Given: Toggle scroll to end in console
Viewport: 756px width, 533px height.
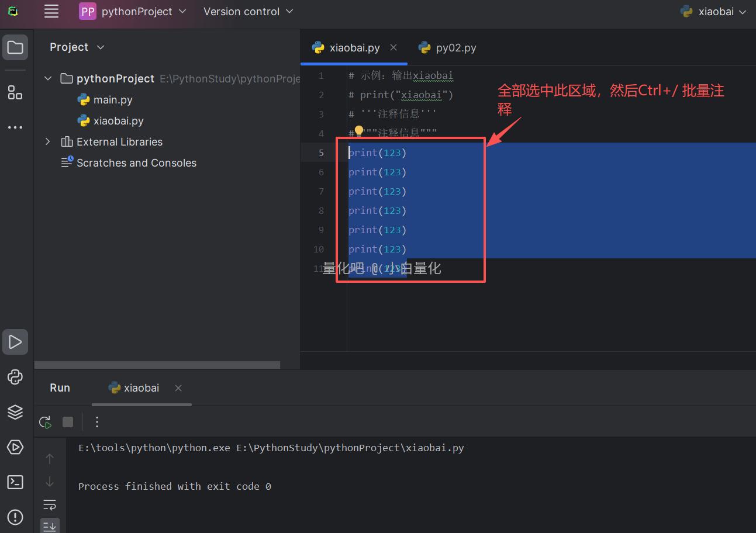Looking at the screenshot, I should [50, 525].
